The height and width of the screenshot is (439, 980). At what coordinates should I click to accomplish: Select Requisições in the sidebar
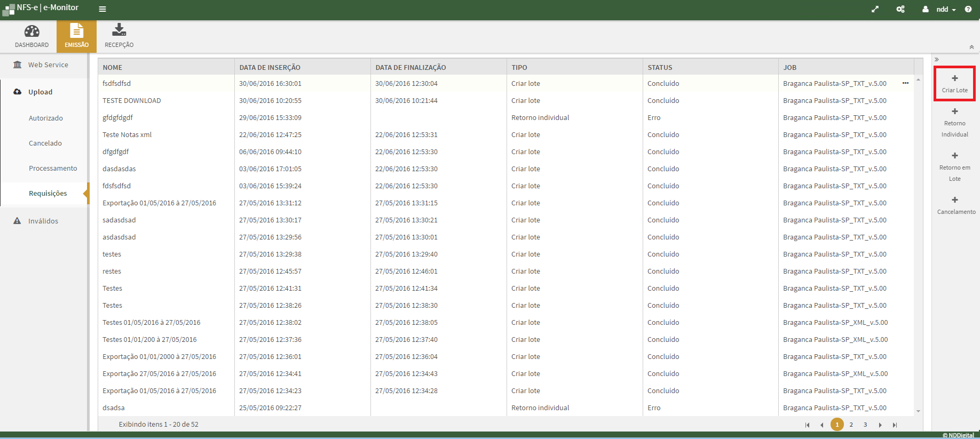click(x=48, y=193)
